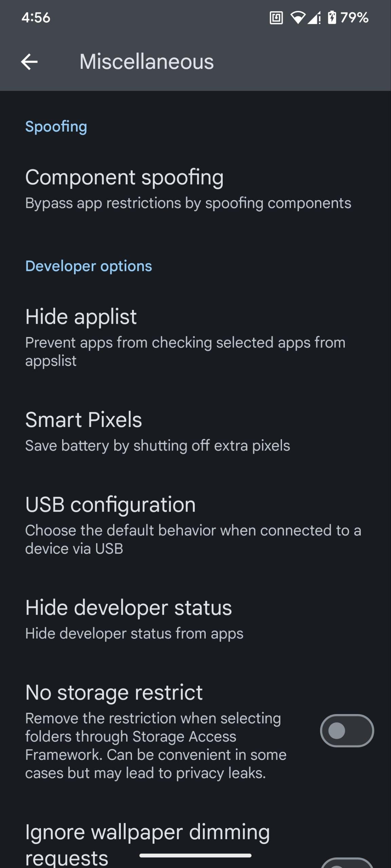The image size is (391, 868).
Task: Tap the NFC status icon
Action: [276, 18]
